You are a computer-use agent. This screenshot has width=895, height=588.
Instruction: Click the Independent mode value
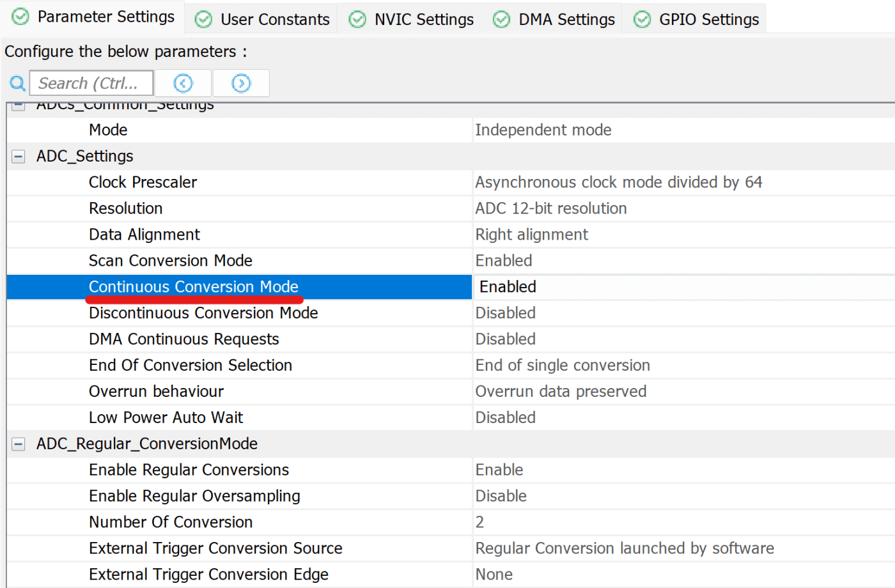click(543, 130)
